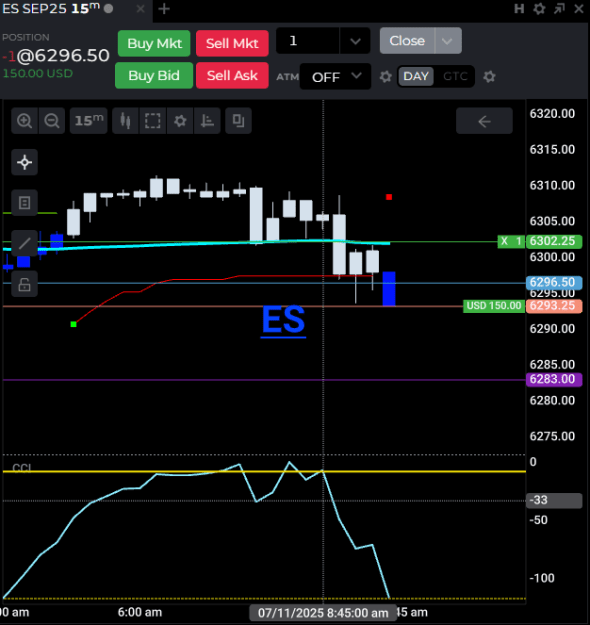Open window settings gear in title bar
The width and height of the screenshot is (590, 625).
click(x=539, y=9)
